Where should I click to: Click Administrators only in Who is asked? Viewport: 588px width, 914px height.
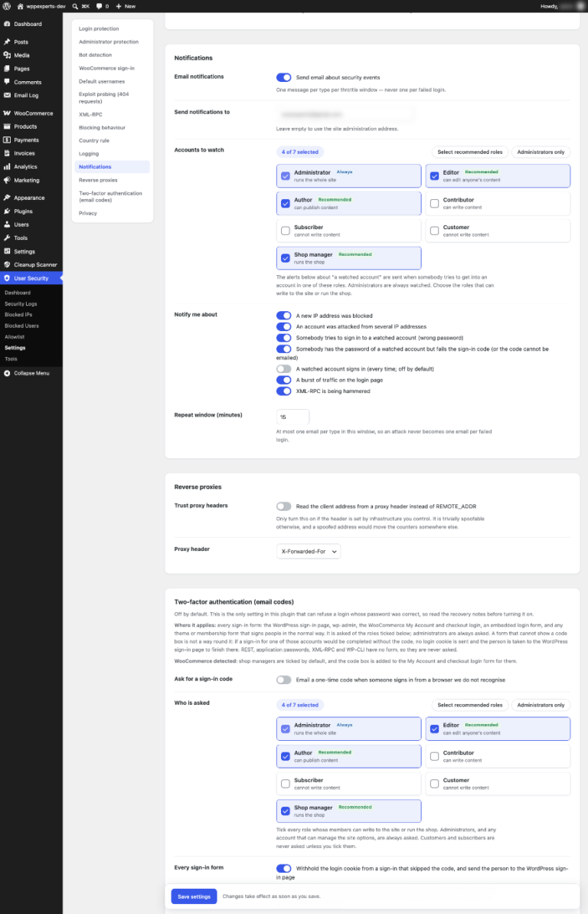click(x=541, y=706)
